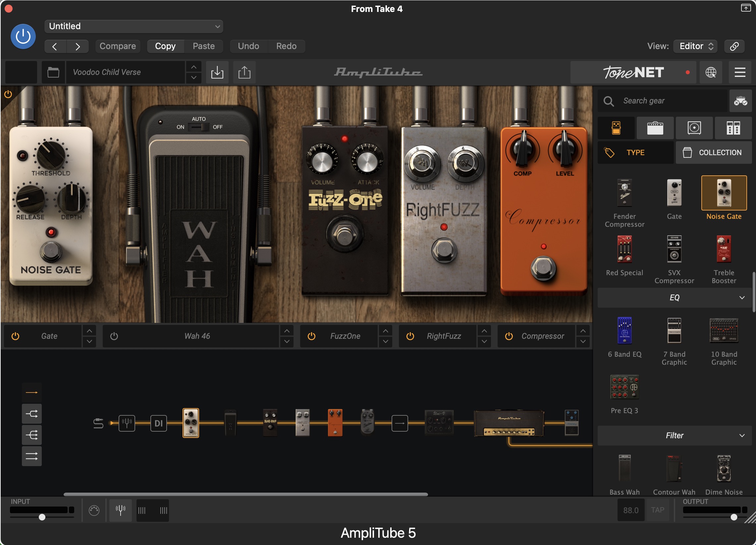Click the search magnifier icon
Viewport: 756px width, 545px height.
(x=609, y=101)
